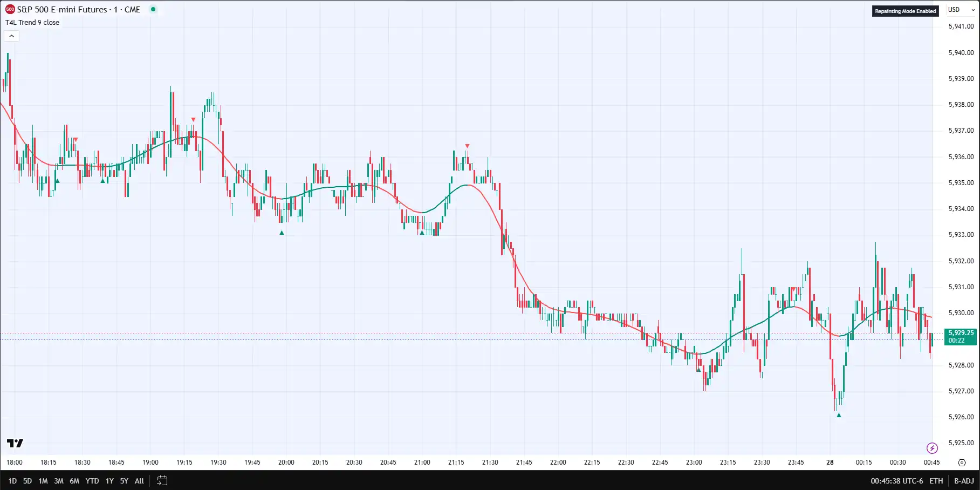Screen dimensions: 980x490
Task: Toggle the ETH session button
Action: coord(936,481)
